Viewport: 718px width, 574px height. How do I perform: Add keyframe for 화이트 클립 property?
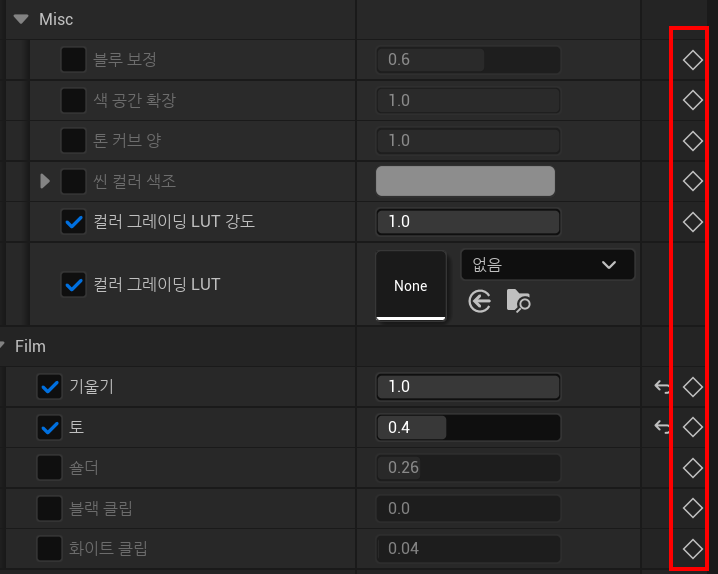(x=692, y=548)
